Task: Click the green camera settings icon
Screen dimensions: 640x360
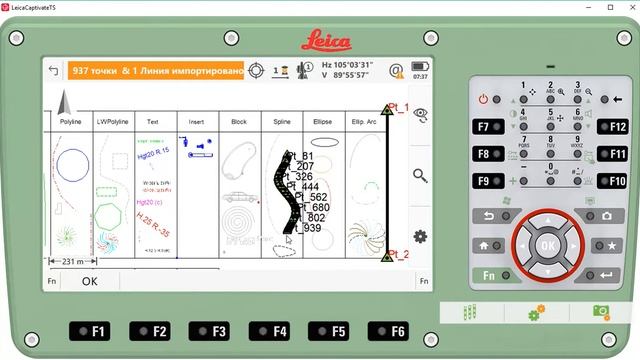Action: pyautogui.click(x=601, y=312)
